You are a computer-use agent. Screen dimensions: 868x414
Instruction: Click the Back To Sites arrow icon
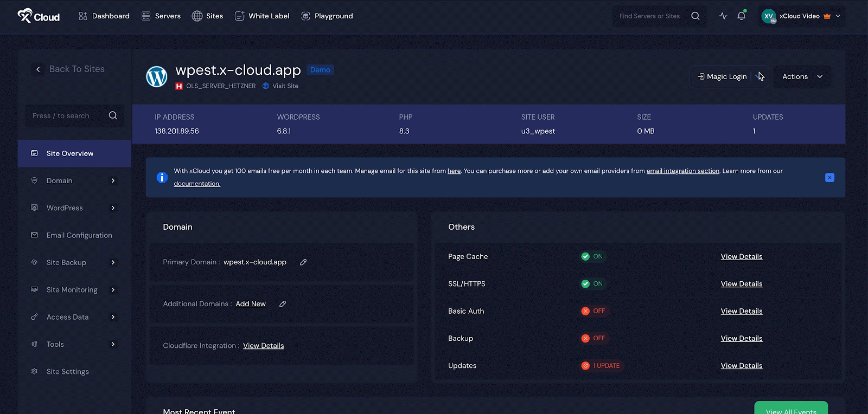click(x=38, y=69)
